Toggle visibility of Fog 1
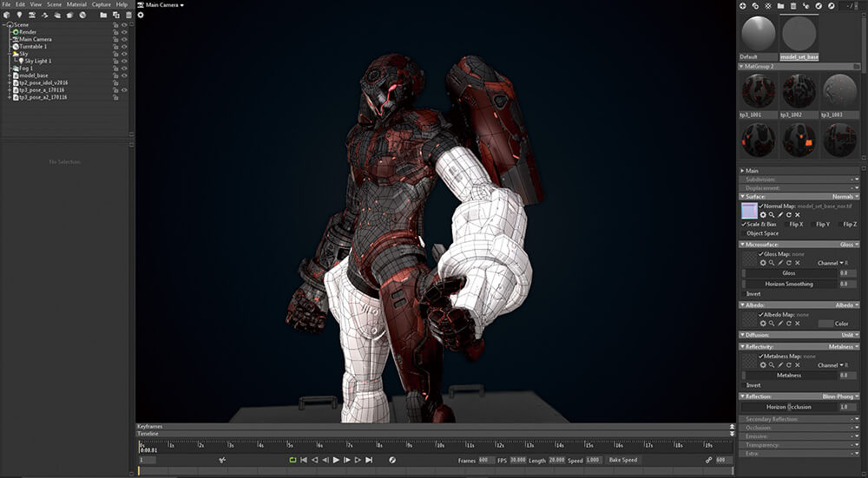The height and width of the screenshot is (478, 868). tap(124, 68)
